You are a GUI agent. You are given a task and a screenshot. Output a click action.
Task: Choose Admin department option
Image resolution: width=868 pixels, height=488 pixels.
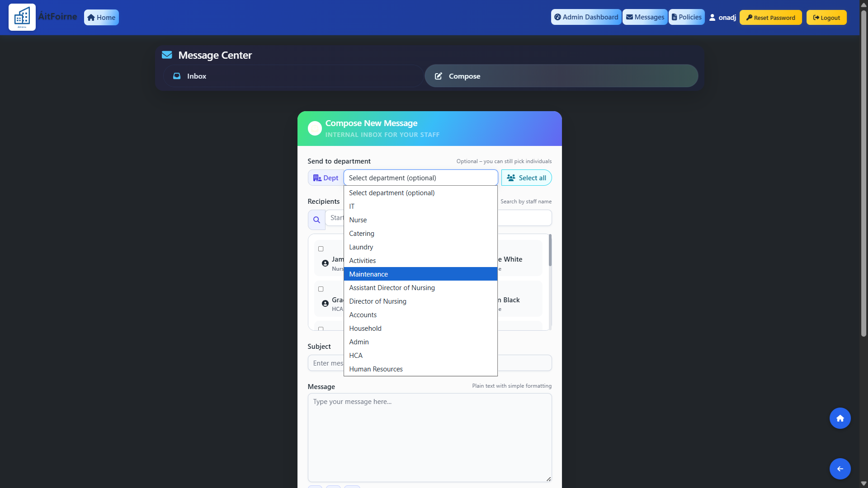(x=420, y=342)
